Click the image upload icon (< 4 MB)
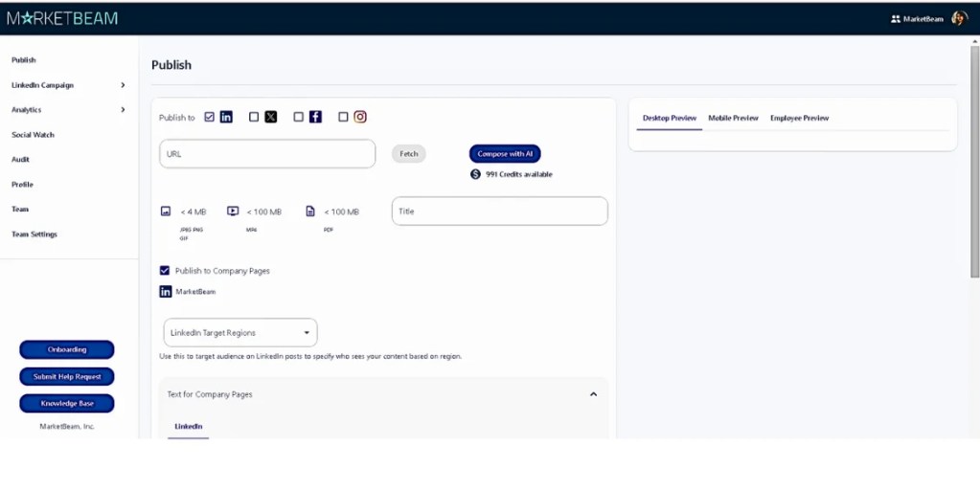 click(x=166, y=212)
